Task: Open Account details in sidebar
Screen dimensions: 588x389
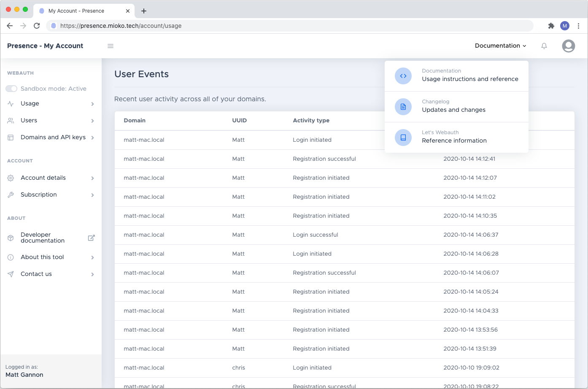Action: [x=51, y=178]
